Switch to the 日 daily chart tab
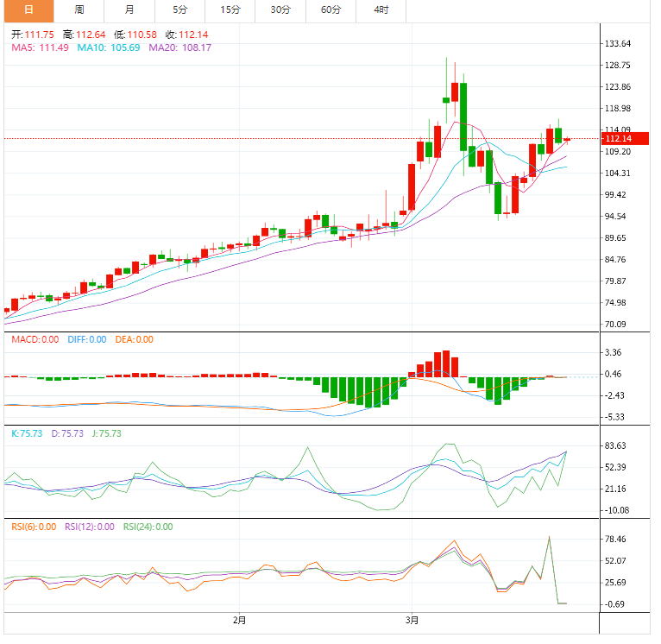Screen dimensions: 661x644 click(x=28, y=10)
